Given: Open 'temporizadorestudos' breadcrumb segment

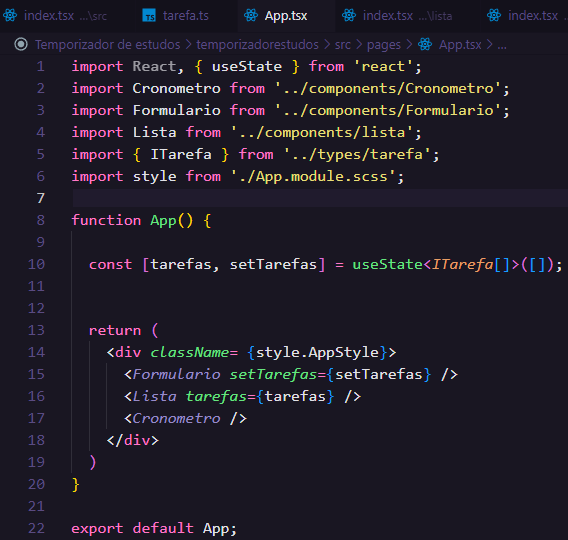Looking at the screenshot, I should tap(258, 45).
